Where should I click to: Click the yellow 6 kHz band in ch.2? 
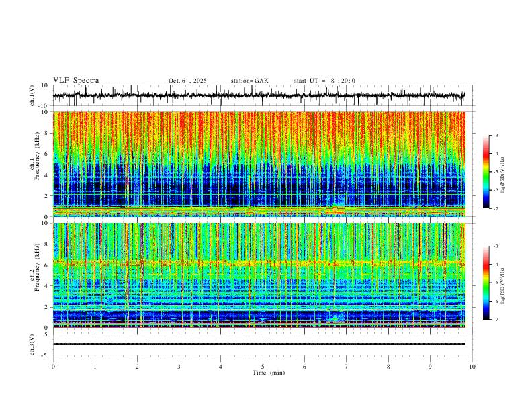pos(259,262)
